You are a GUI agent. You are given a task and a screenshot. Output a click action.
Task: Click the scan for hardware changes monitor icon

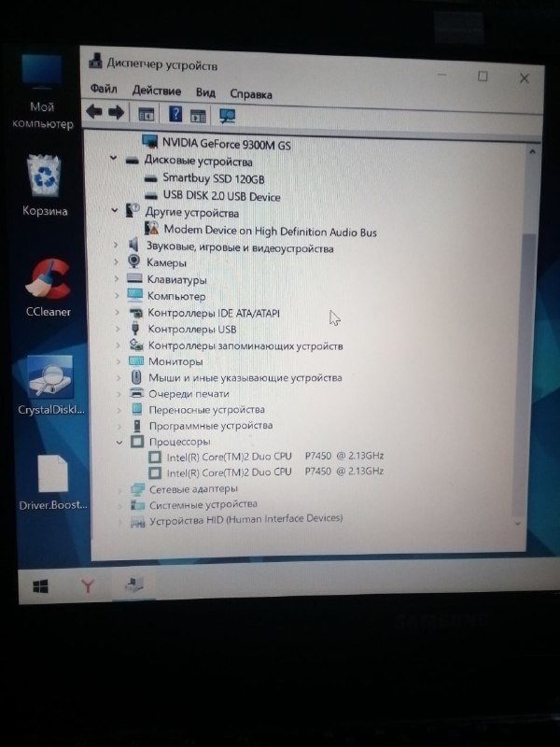(x=227, y=116)
